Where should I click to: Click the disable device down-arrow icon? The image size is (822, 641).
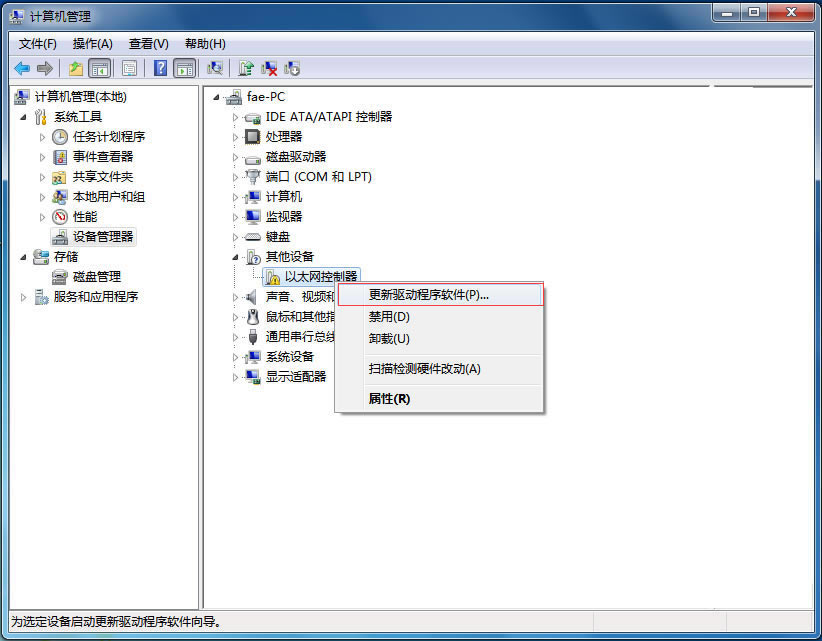292,68
